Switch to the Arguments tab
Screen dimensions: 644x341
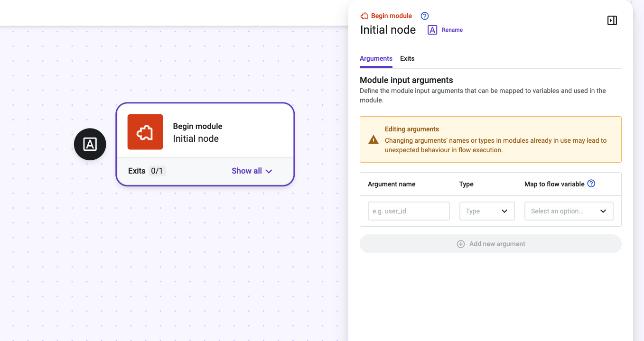point(376,59)
